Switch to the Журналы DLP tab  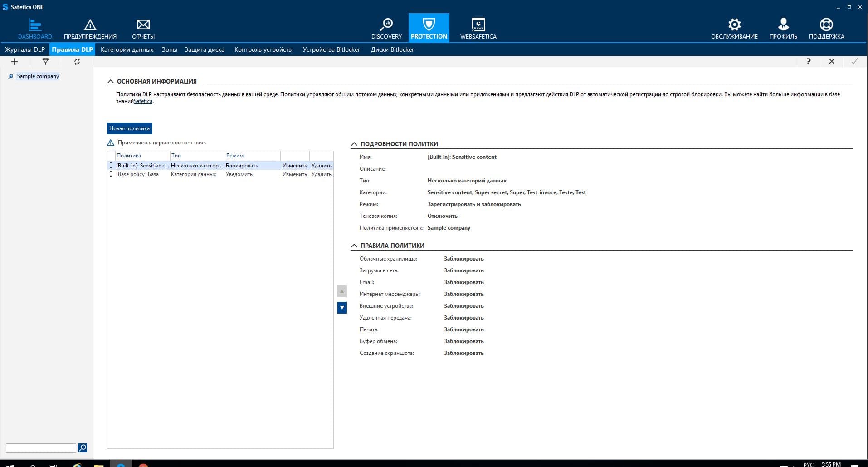click(x=25, y=49)
